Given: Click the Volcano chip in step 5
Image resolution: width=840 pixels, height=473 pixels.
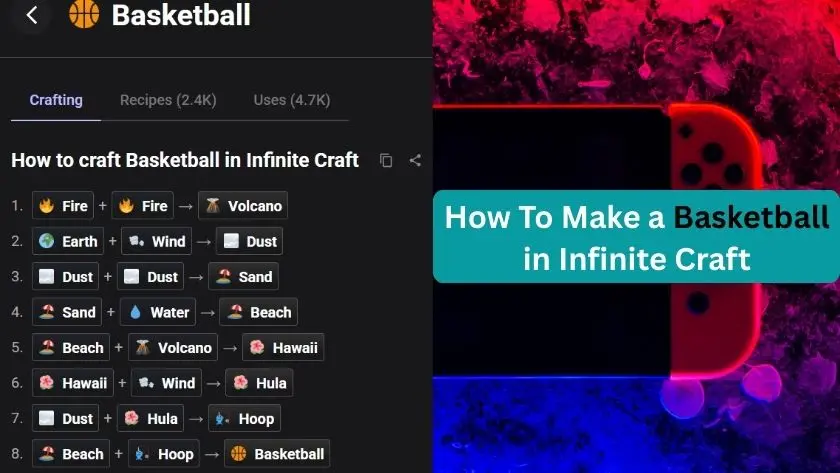Looking at the screenshot, I should click(173, 347).
